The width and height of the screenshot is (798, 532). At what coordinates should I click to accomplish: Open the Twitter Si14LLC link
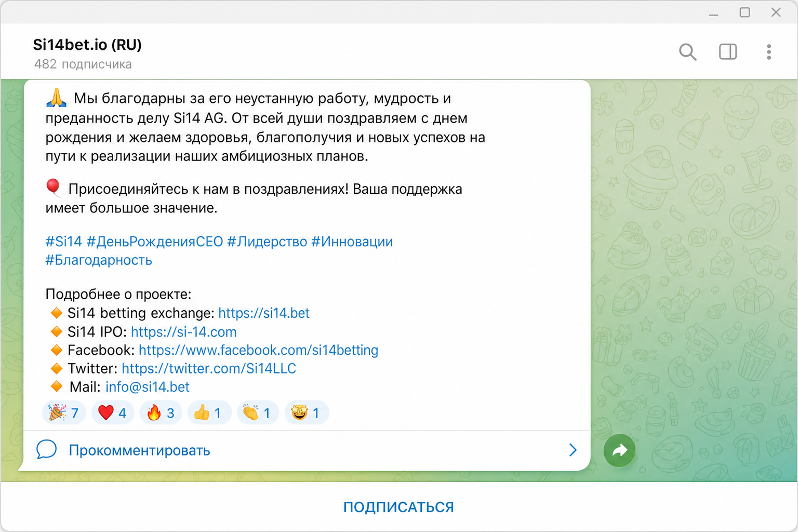point(209,369)
